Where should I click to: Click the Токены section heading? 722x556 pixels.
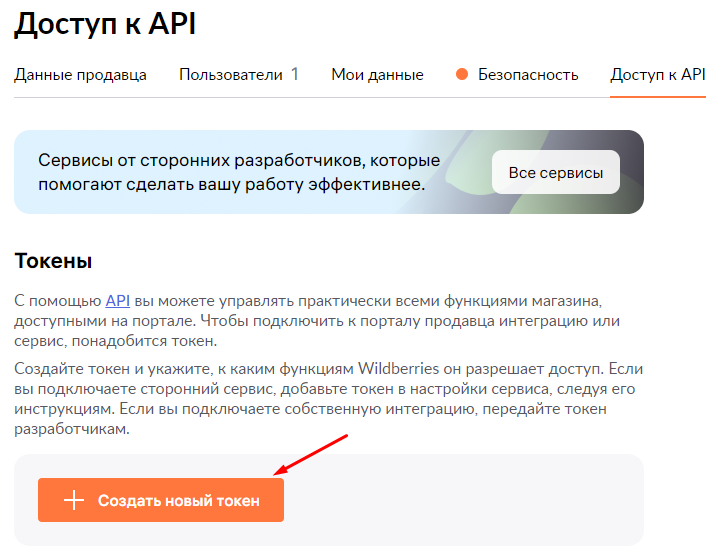tap(53, 261)
